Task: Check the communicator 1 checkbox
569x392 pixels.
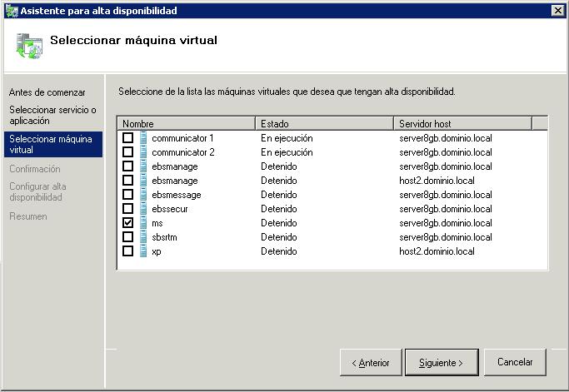Action: click(127, 138)
